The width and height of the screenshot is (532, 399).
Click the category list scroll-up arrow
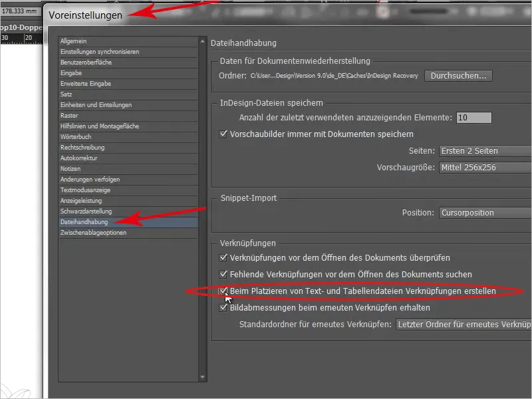tap(203, 41)
